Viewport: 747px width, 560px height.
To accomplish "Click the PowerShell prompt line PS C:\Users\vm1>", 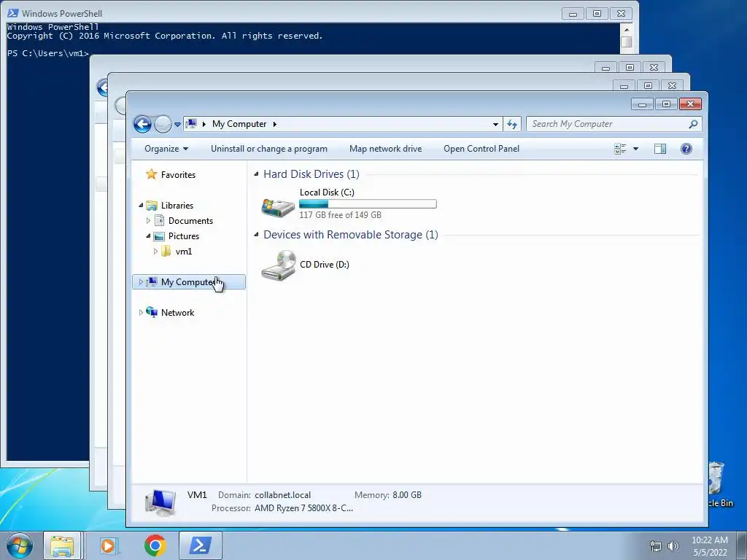I will point(47,53).
